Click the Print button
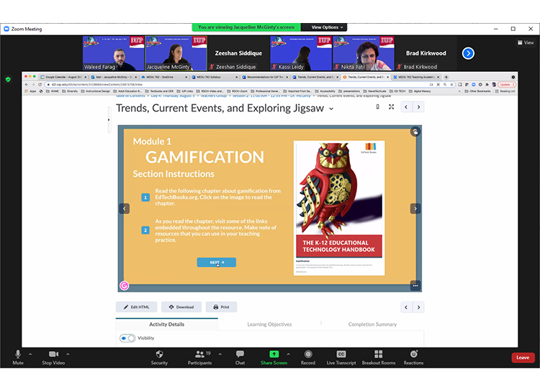The width and height of the screenshot is (540, 392). click(221, 307)
